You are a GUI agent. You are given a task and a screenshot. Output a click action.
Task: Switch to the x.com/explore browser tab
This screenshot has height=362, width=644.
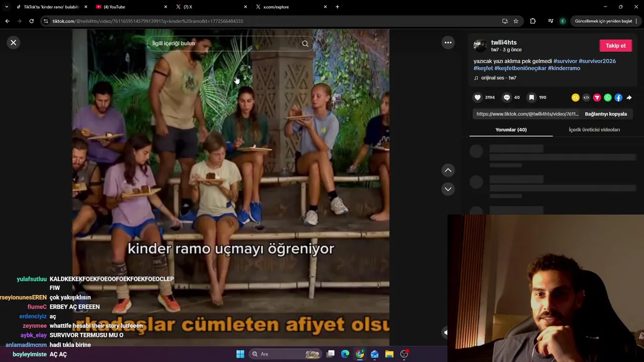(291, 7)
